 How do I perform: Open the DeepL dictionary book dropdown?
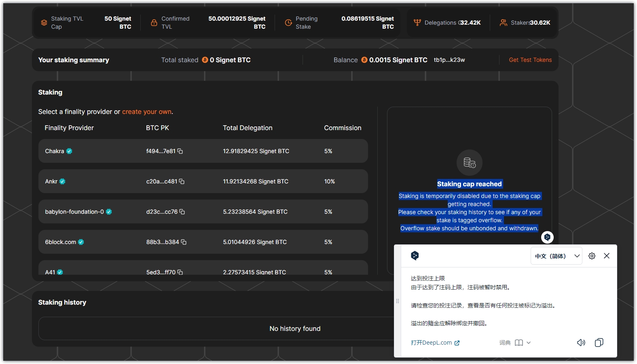point(523,343)
